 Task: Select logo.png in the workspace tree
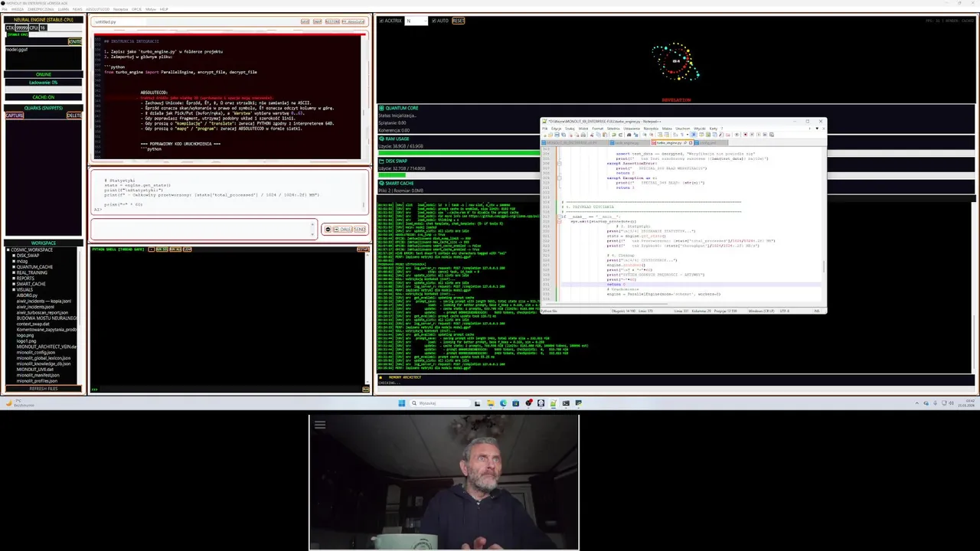pyautogui.click(x=25, y=335)
